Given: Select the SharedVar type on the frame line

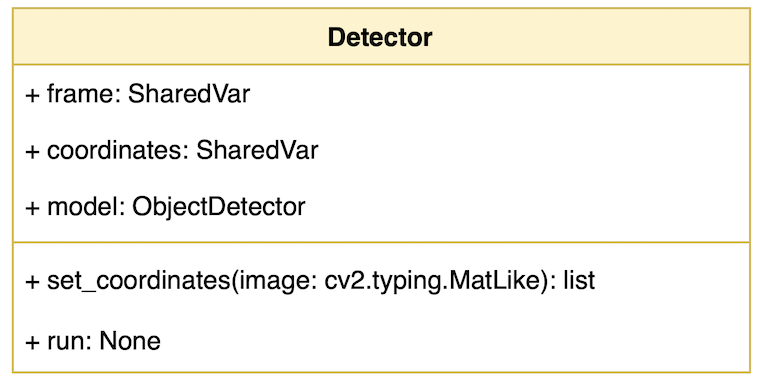Looking at the screenshot, I should click(x=189, y=94).
